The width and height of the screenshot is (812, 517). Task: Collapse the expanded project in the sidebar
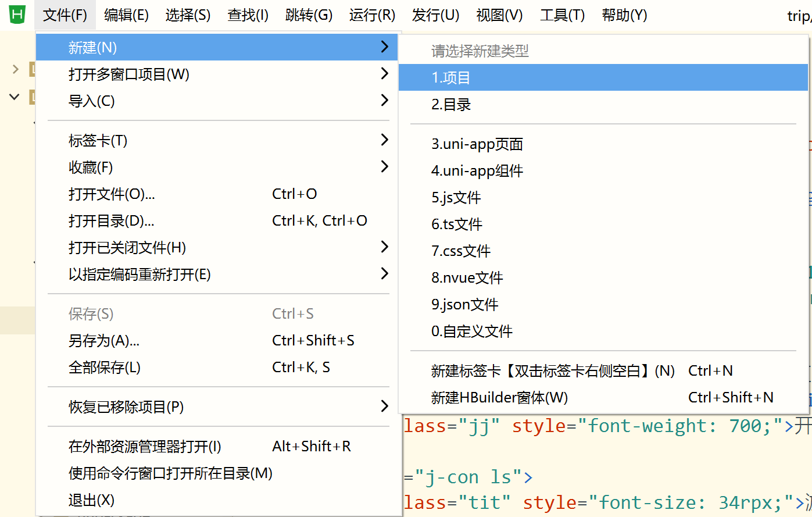point(14,97)
